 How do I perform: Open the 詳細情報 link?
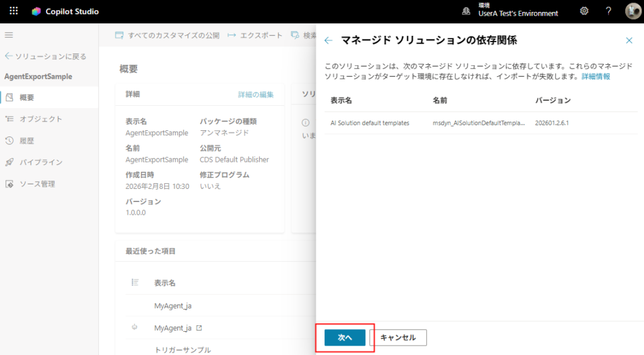[596, 76]
